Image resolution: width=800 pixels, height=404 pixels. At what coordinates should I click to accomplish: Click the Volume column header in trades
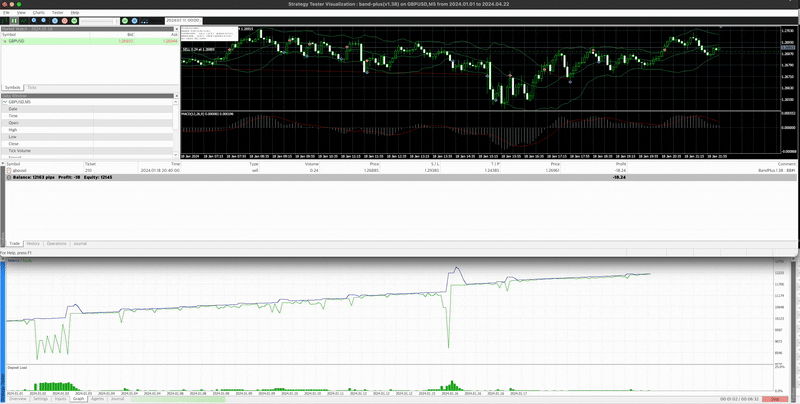[312, 164]
